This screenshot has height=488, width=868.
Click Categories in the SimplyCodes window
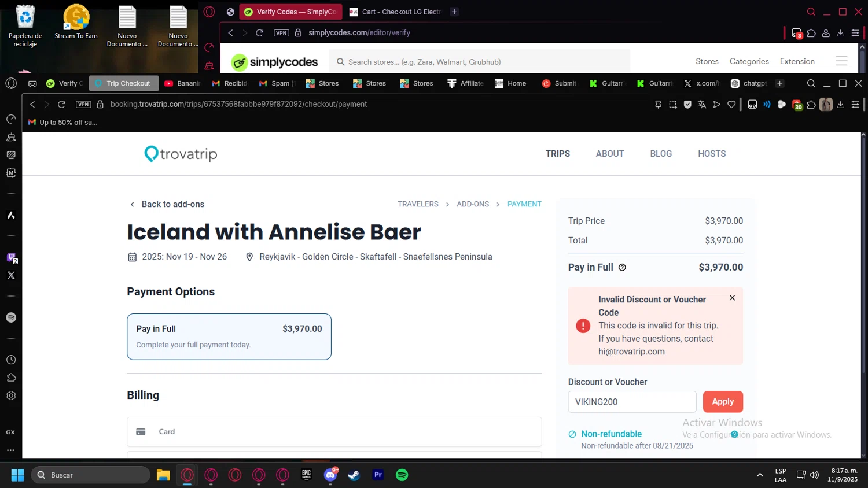click(749, 61)
